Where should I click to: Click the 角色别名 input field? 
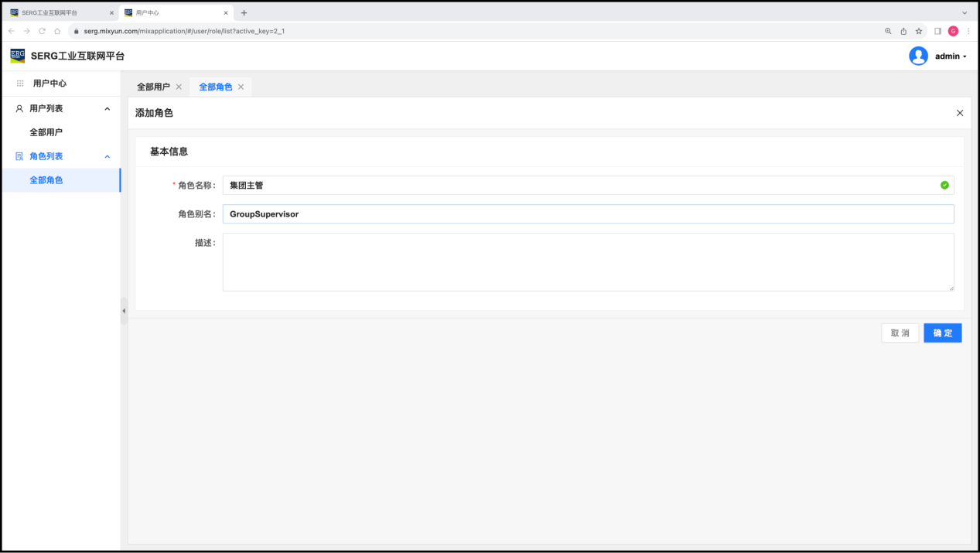[588, 214]
